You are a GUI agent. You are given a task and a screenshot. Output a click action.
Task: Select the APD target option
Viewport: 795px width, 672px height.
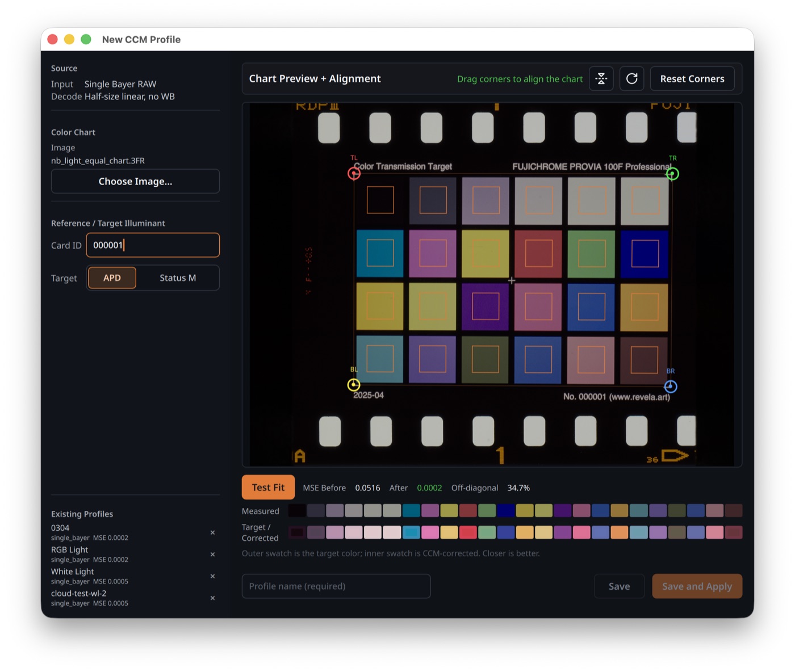[x=112, y=278]
